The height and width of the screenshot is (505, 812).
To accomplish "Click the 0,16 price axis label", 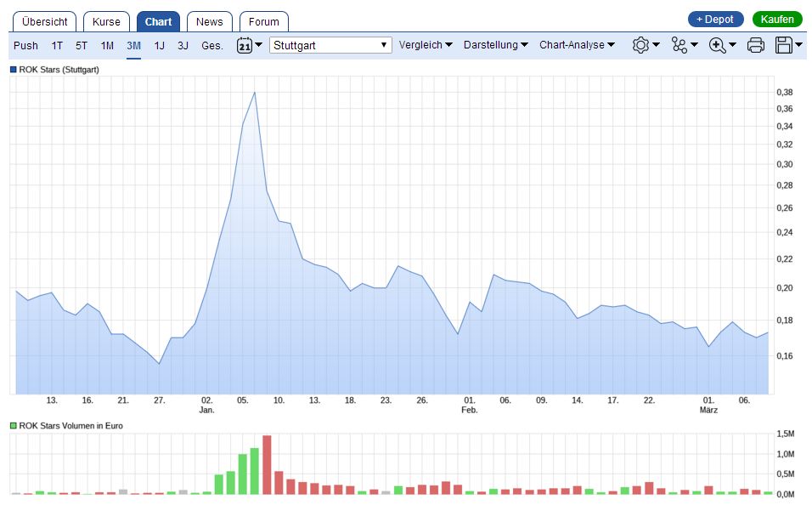I will [785, 355].
